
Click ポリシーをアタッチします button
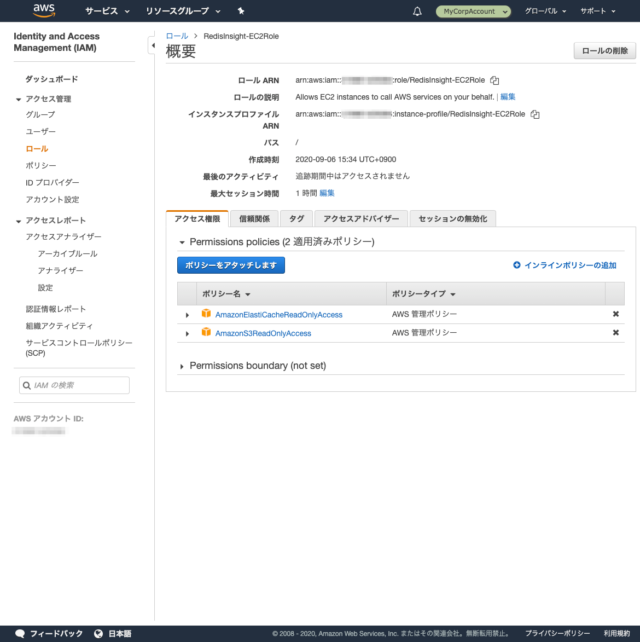[x=231, y=265]
